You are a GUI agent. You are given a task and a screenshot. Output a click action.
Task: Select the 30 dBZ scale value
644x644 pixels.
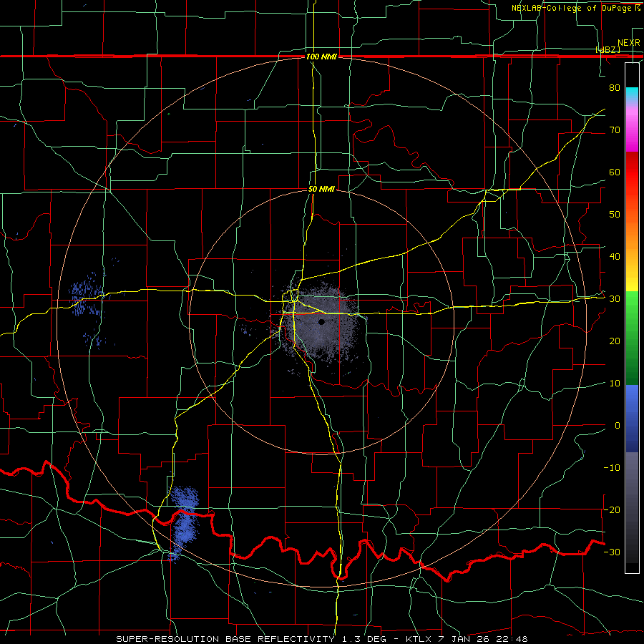pyautogui.click(x=615, y=298)
